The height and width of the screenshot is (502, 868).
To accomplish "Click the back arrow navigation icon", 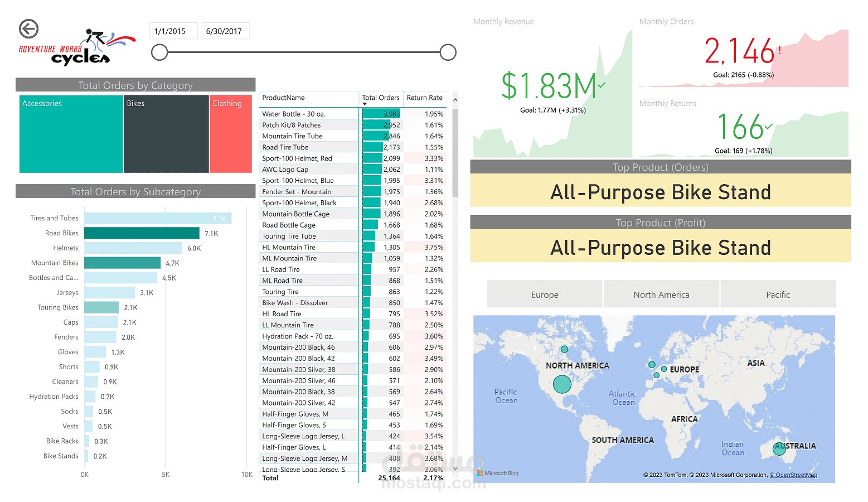I will [28, 28].
